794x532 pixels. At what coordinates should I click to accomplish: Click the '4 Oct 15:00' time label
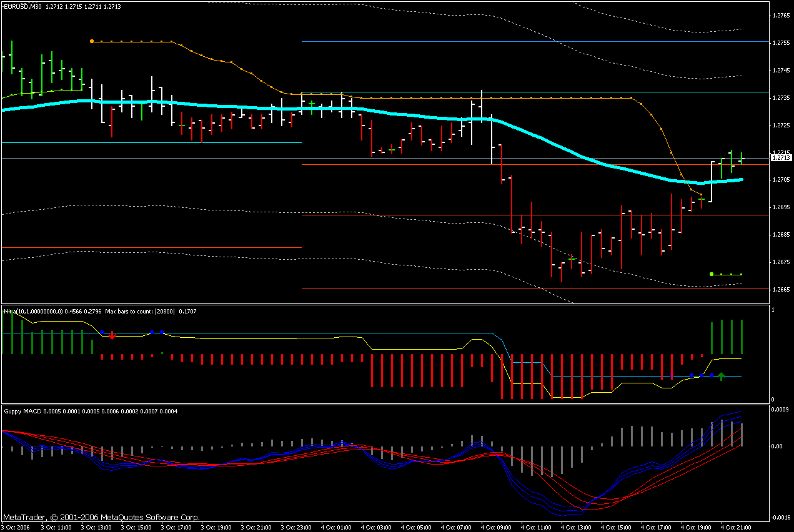[615, 528]
